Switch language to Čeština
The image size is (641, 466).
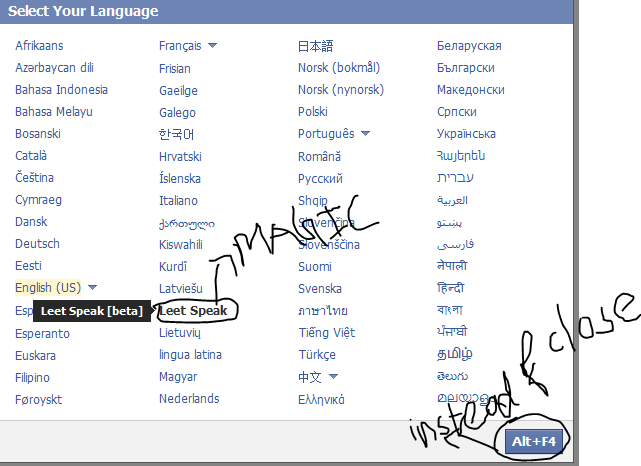34,178
